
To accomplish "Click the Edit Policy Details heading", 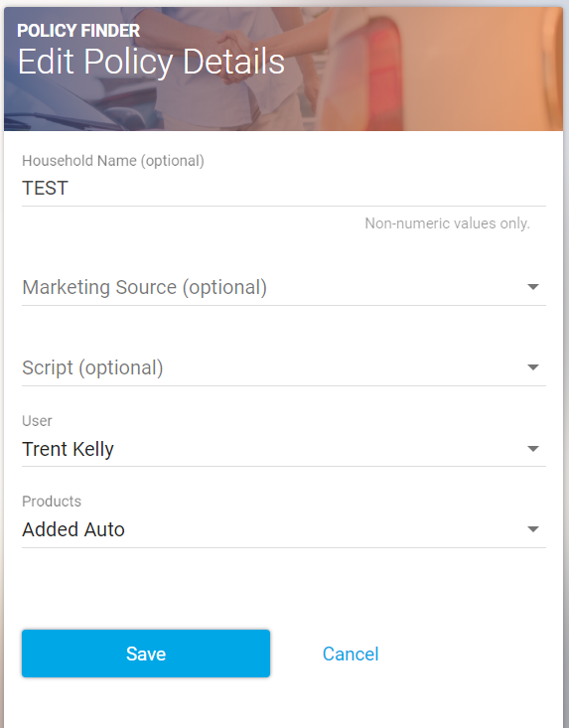I will click(151, 62).
